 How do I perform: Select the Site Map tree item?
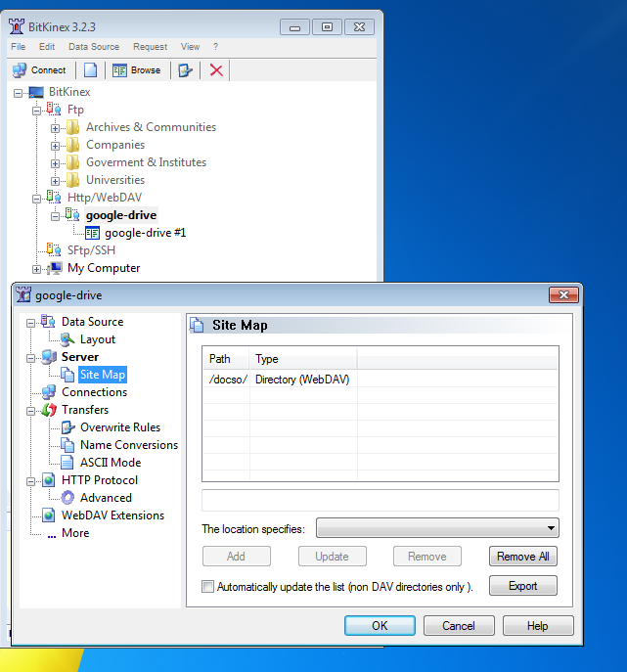(x=103, y=375)
